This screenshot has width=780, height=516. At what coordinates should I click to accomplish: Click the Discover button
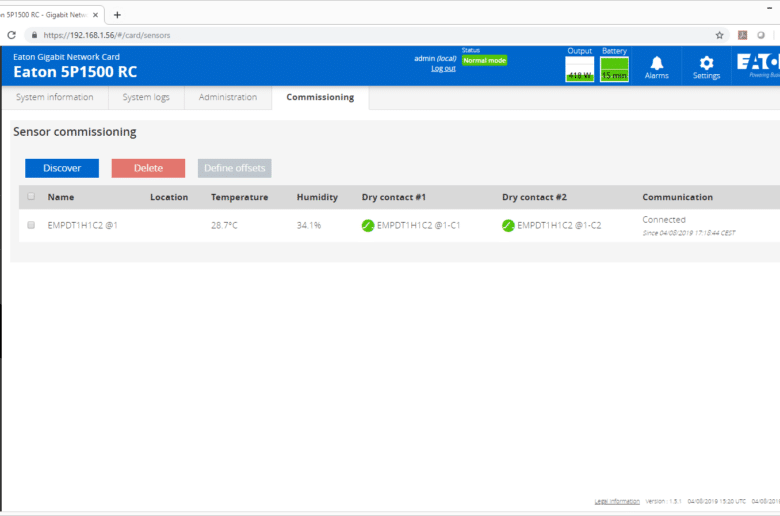62,168
